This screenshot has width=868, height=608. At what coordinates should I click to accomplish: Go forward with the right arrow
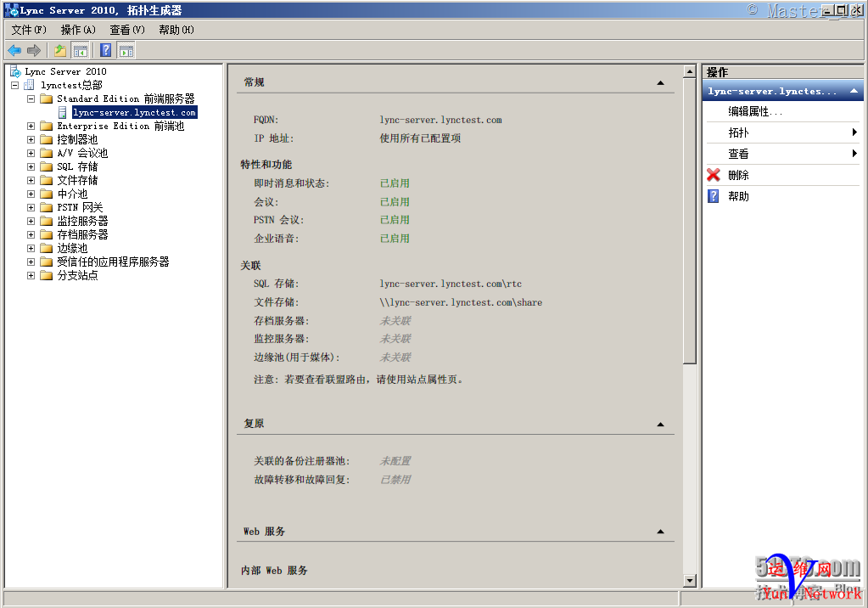[34, 51]
